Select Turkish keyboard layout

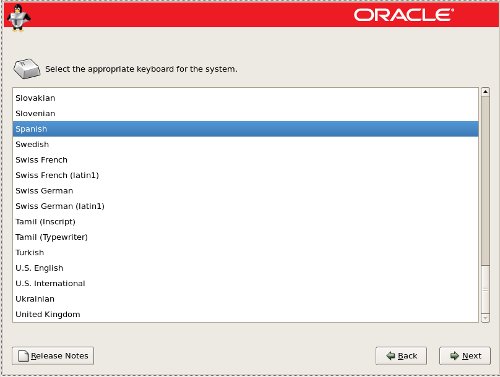point(245,252)
